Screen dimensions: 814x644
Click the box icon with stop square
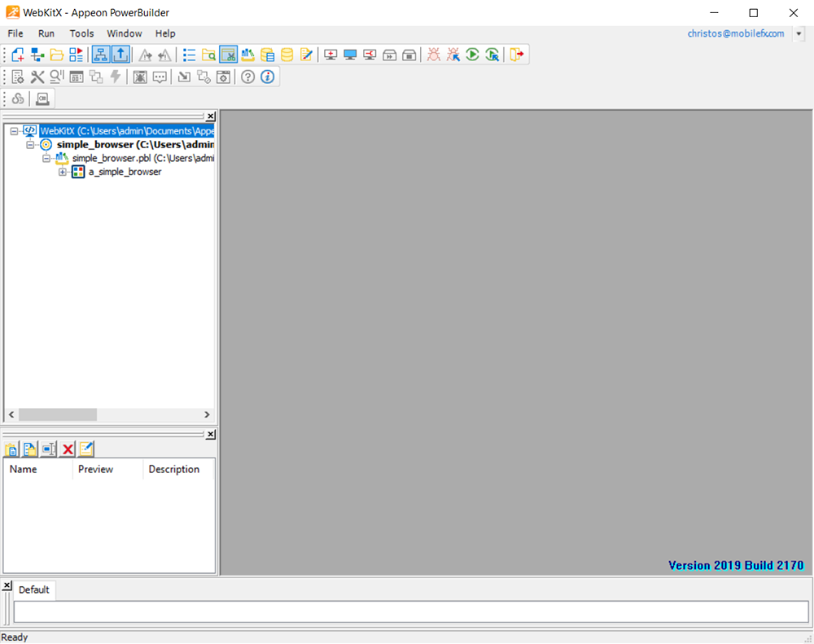[409, 55]
